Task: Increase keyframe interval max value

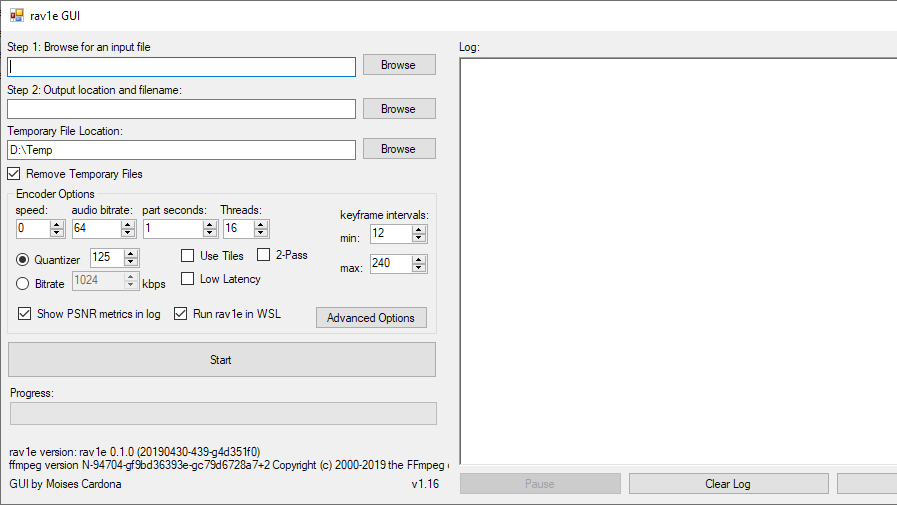Action: click(x=419, y=260)
